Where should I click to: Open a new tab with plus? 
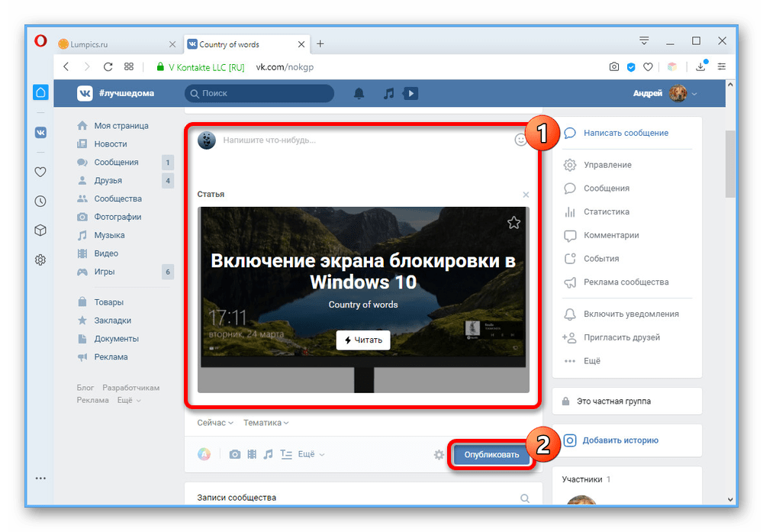pos(320,44)
